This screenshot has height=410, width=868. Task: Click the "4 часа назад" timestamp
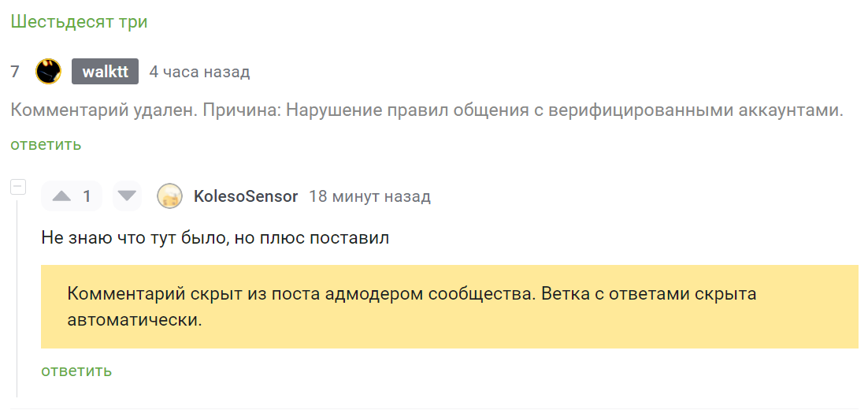click(x=199, y=72)
